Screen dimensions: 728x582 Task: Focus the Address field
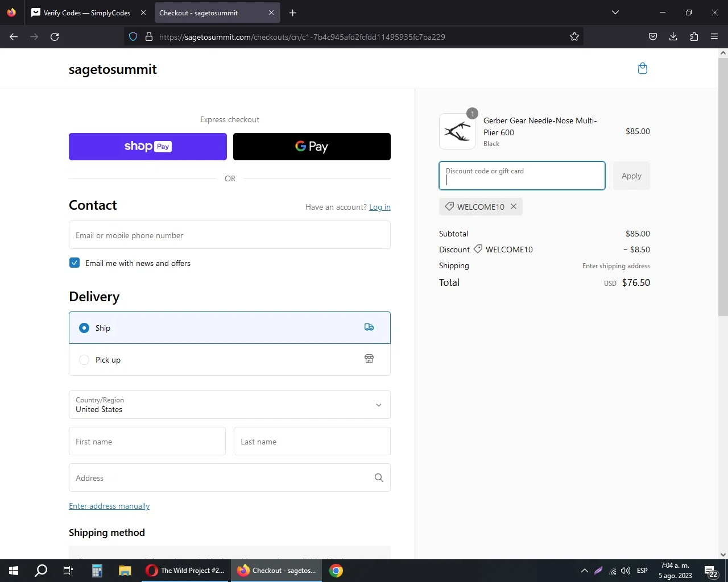[x=230, y=478]
